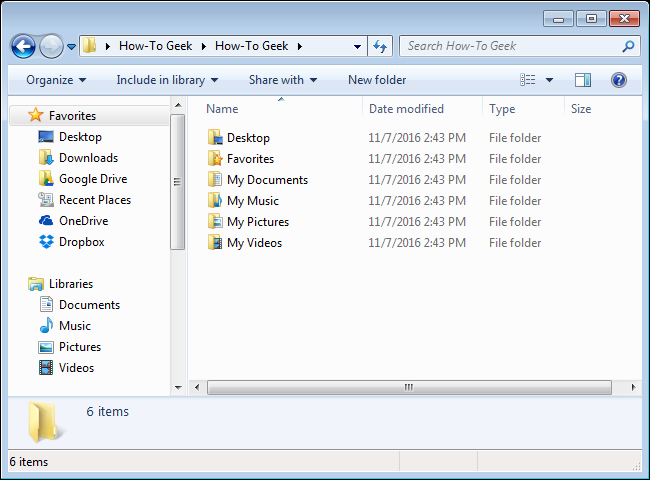Open the recent pages dropdown arrow
650x480 pixels.
(71, 46)
